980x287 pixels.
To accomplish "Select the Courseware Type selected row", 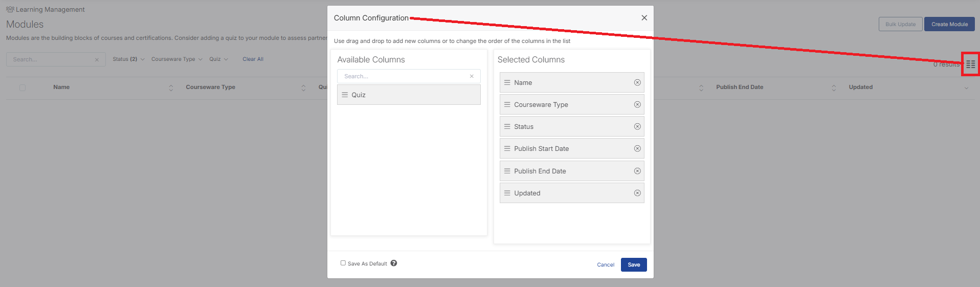I will tap(572, 104).
